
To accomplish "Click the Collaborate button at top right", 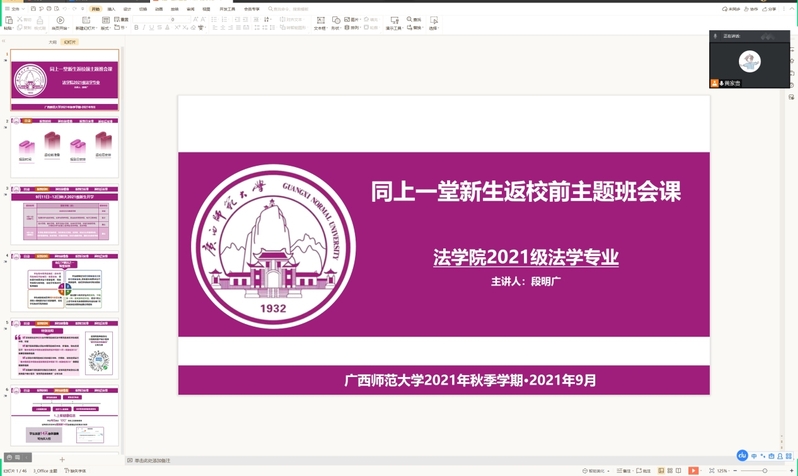I will (751, 9).
